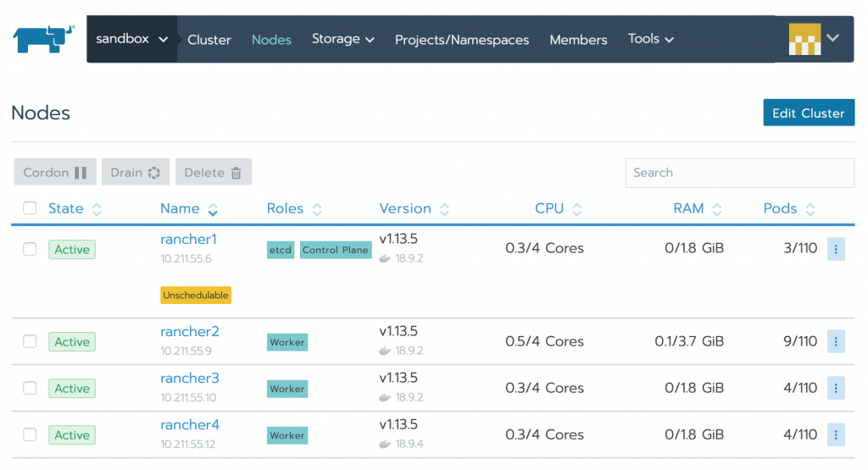The width and height of the screenshot is (868, 470).
Task: Go to Projects/Namespaces tab
Action: tap(461, 40)
